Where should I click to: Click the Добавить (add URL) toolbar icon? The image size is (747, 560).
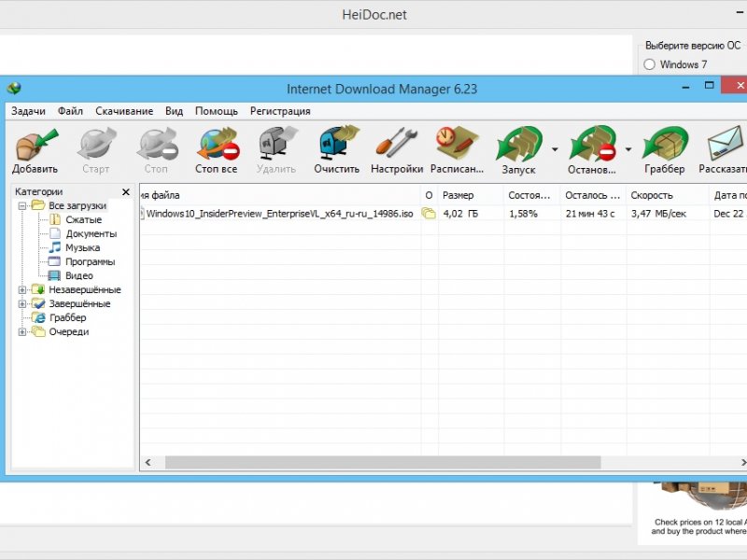tap(36, 145)
